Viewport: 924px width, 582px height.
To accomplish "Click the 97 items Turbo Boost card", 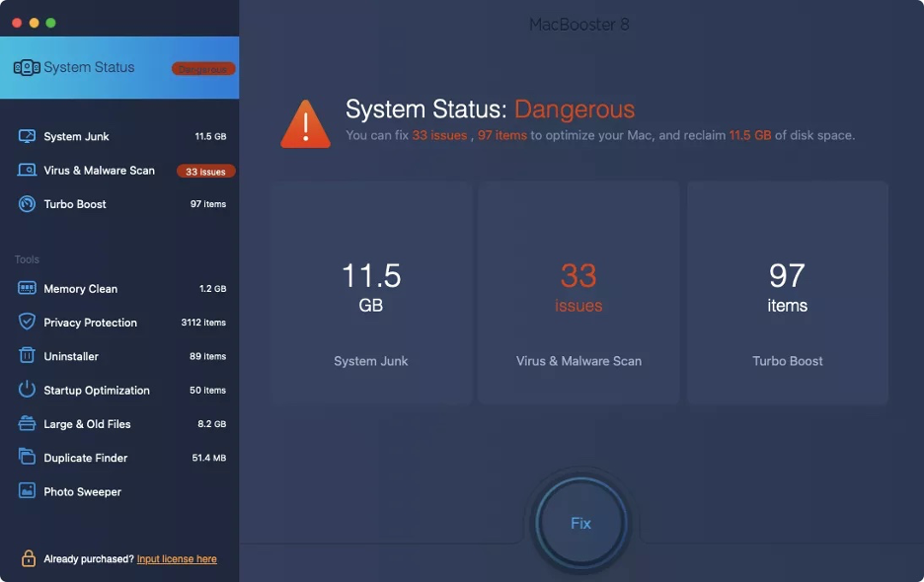I will (787, 289).
